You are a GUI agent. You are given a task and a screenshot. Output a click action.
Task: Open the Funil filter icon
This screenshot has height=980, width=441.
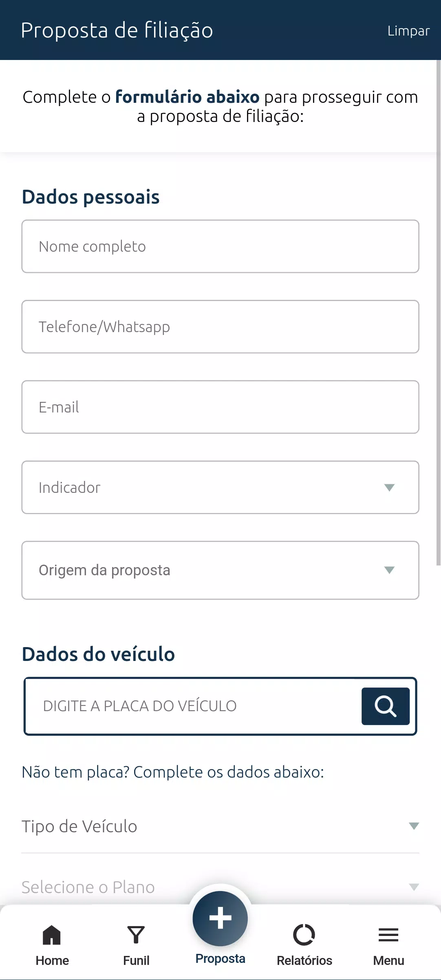point(136,935)
